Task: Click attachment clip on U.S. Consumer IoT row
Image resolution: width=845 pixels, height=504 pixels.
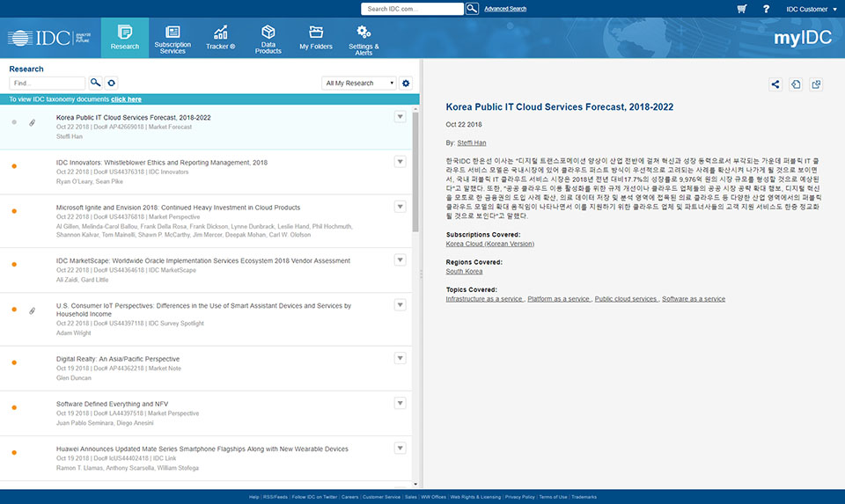Action: coord(33,310)
